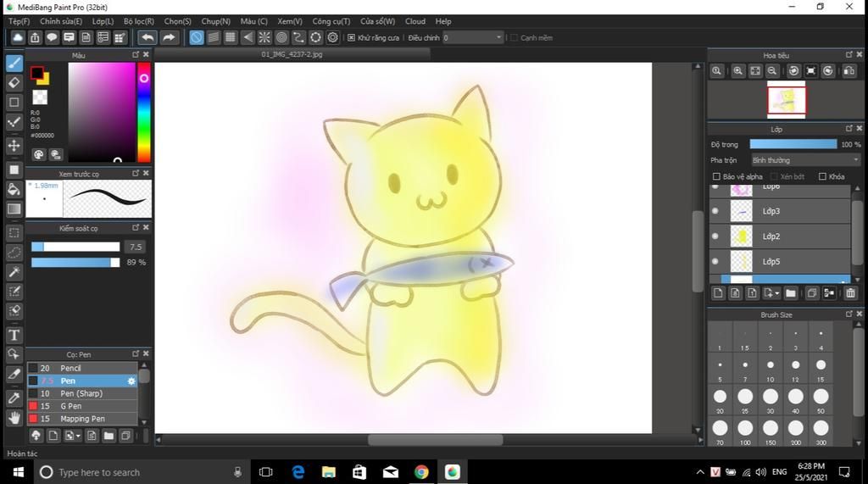The width and height of the screenshot is (868, 484).
Task: Open the Bộ lọc(R) menu
Action: click(139, 21)
